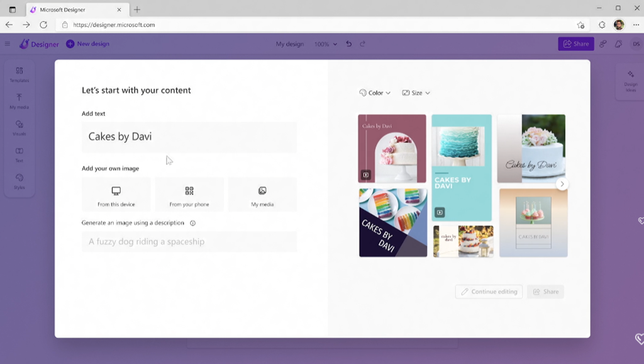
Task: Open browser extensions menu
Action: 602,25
